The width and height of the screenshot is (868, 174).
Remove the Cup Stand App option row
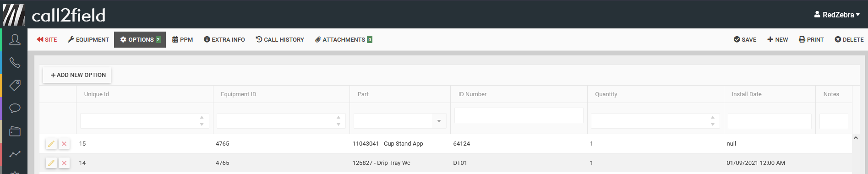coord(64,144)
